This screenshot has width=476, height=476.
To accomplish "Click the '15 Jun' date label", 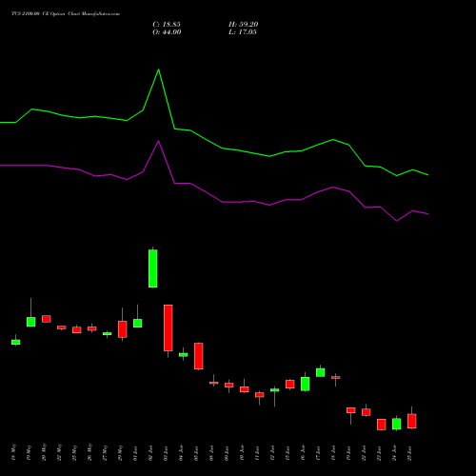I will 288,453.
